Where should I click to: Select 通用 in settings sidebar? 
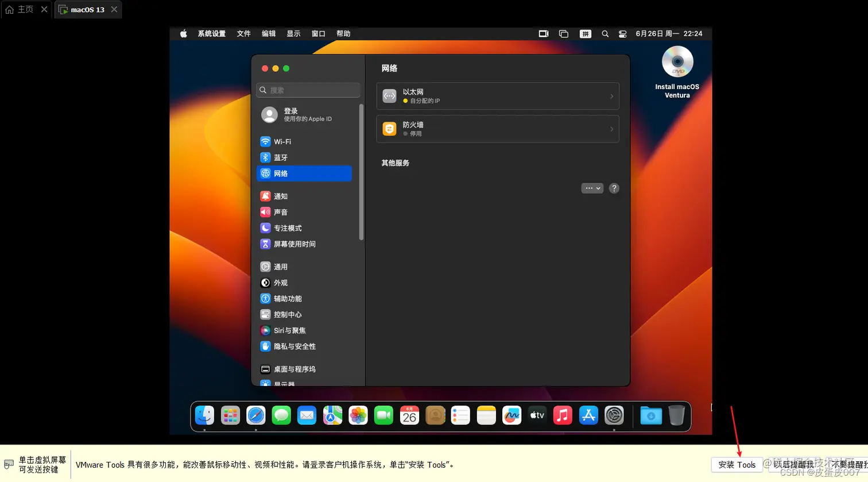(304, 267)
